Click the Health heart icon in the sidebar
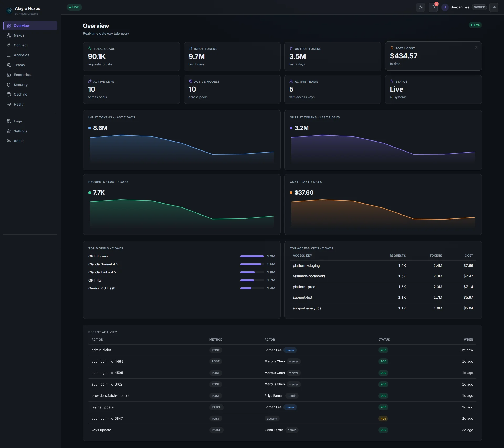This screenshot has width=504, height=448. (9, 104)
